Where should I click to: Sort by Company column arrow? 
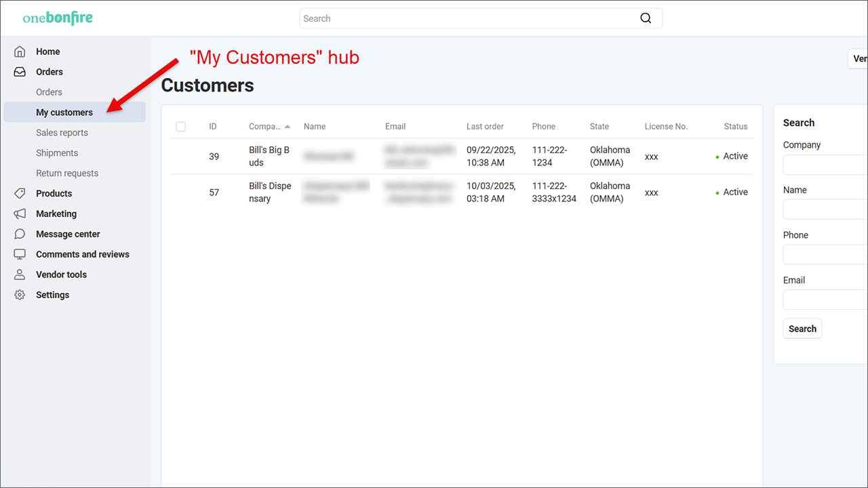pos(288,127)
